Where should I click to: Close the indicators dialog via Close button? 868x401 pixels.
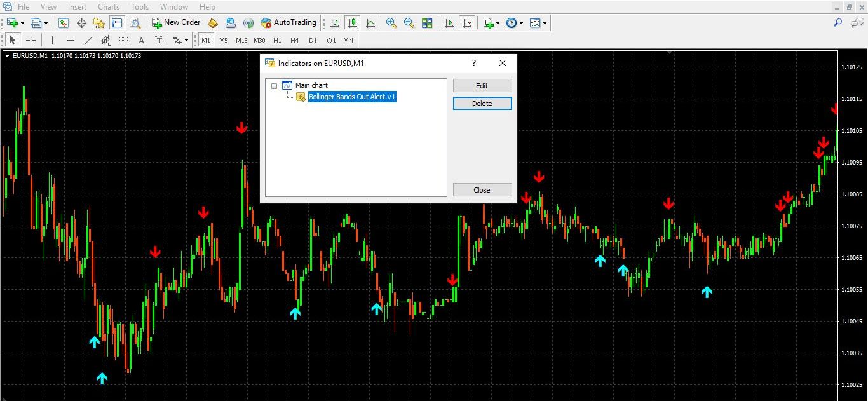(482, 189)
